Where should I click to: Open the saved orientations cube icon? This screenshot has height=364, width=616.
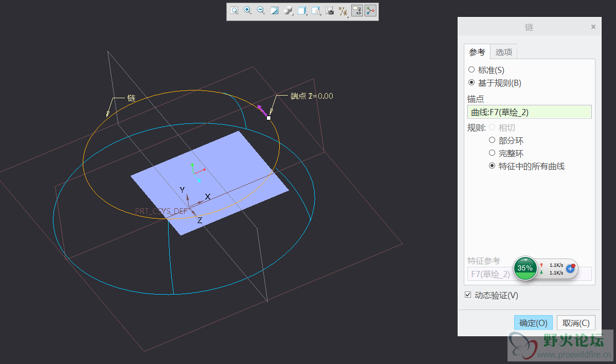pyautogui.click(x=302, y=11)
